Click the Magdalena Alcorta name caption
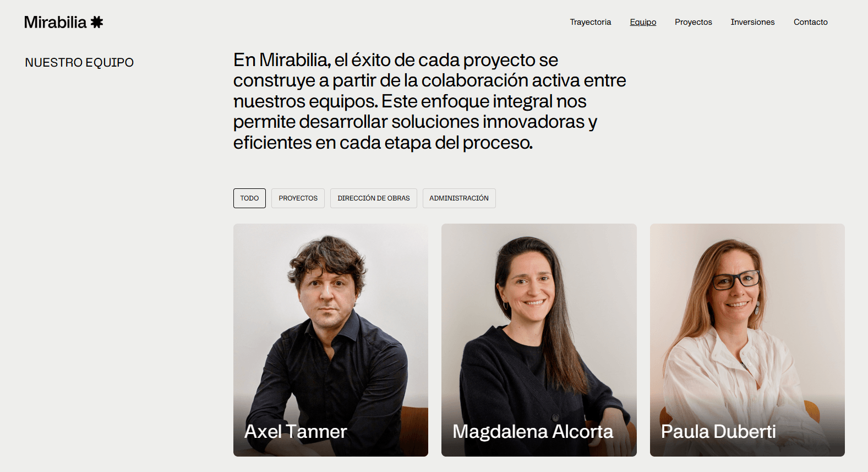This screenshot has height=472, width=868. (x=533, y=431)
